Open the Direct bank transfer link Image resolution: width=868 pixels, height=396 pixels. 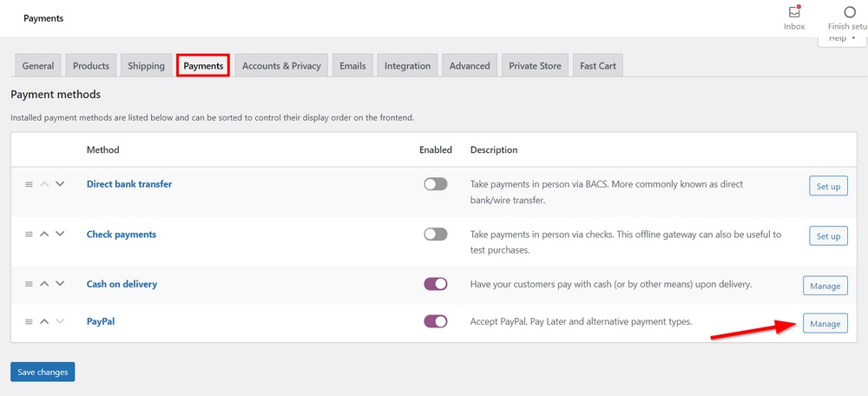(x=129, y=184)
